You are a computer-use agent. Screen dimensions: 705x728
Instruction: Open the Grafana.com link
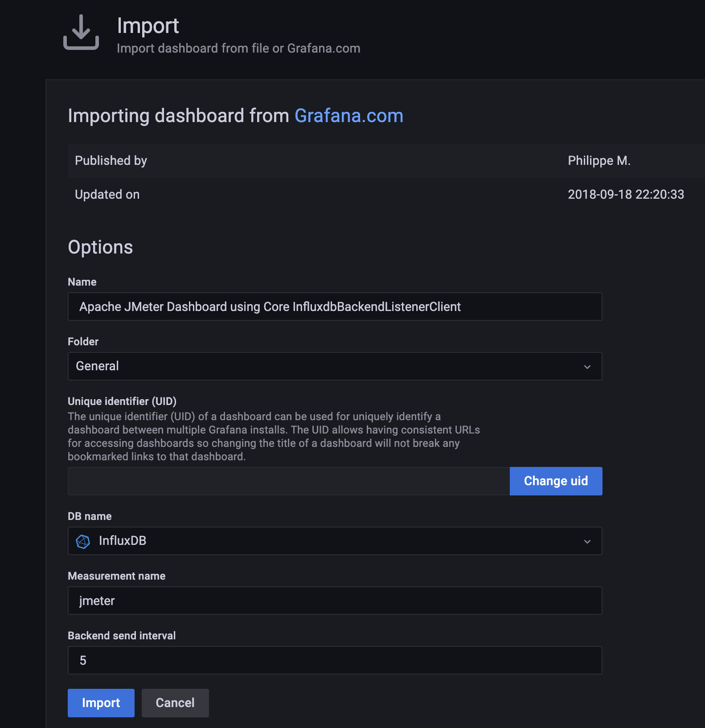(x=349, y=116)
